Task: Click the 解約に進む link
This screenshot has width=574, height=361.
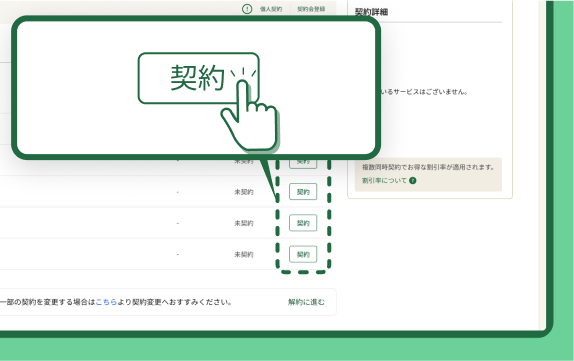Action: (306, 302)
